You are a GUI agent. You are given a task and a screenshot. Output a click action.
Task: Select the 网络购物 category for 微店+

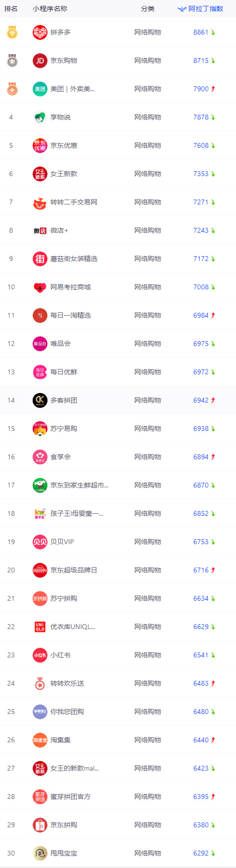point(148,230)
